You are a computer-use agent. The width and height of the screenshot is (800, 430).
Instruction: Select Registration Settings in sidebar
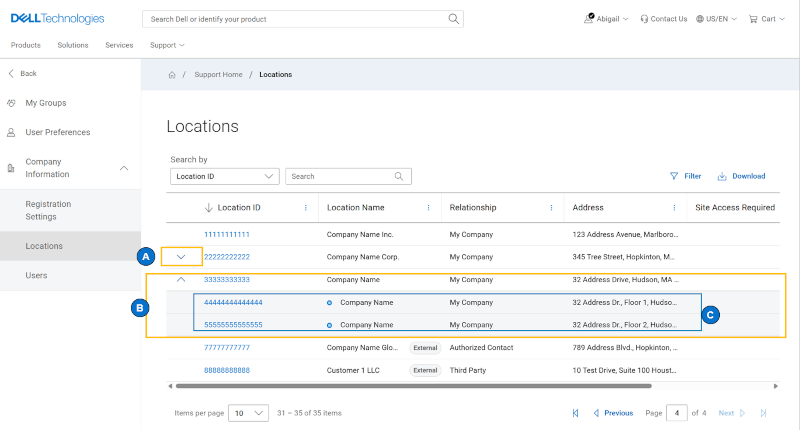70,210
